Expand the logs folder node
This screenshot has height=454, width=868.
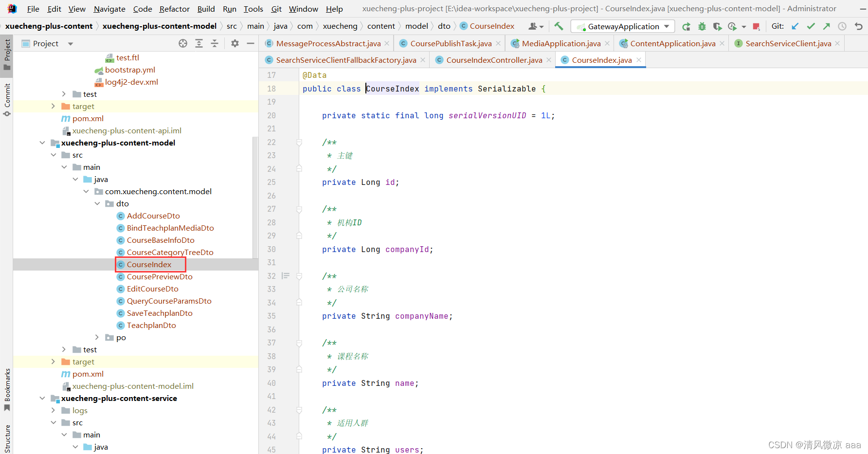pyautogui.click(x=54, y=410)
